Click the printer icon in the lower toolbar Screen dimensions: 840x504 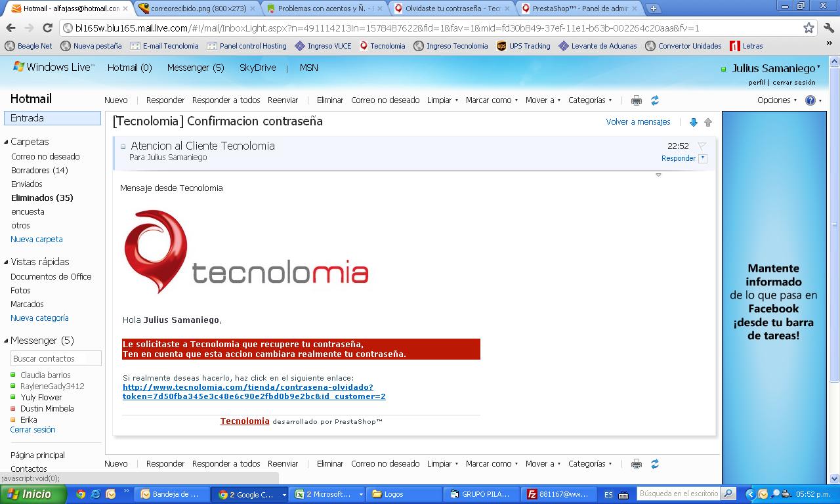point(636,464)
